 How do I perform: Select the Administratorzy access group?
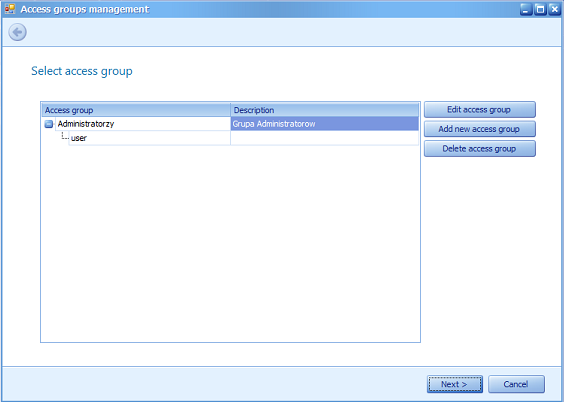tap(86, 124)
